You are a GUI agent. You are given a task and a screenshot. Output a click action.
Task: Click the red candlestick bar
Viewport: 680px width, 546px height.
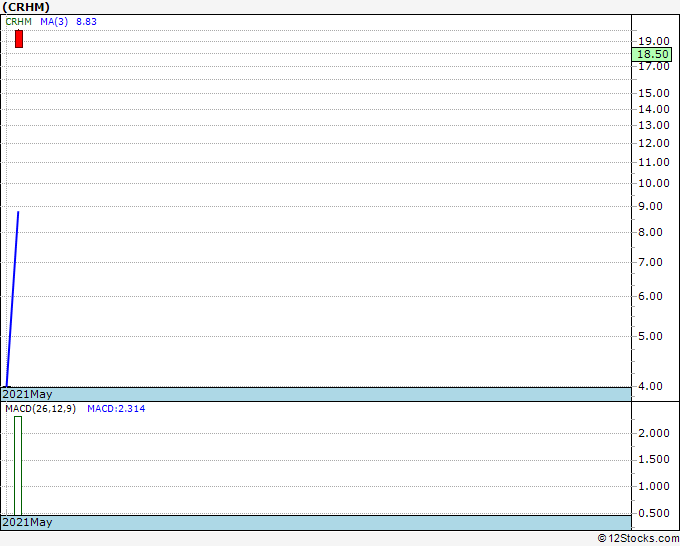19,39
